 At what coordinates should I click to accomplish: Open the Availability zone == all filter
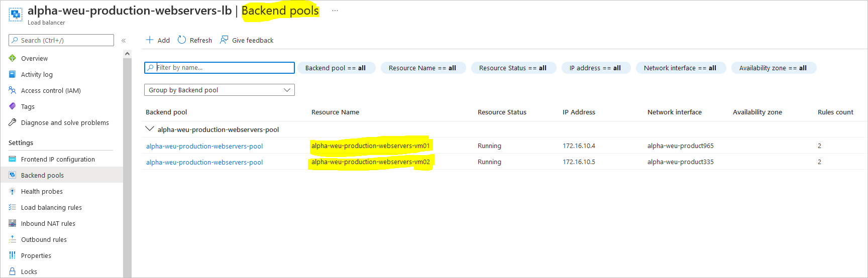774,68
